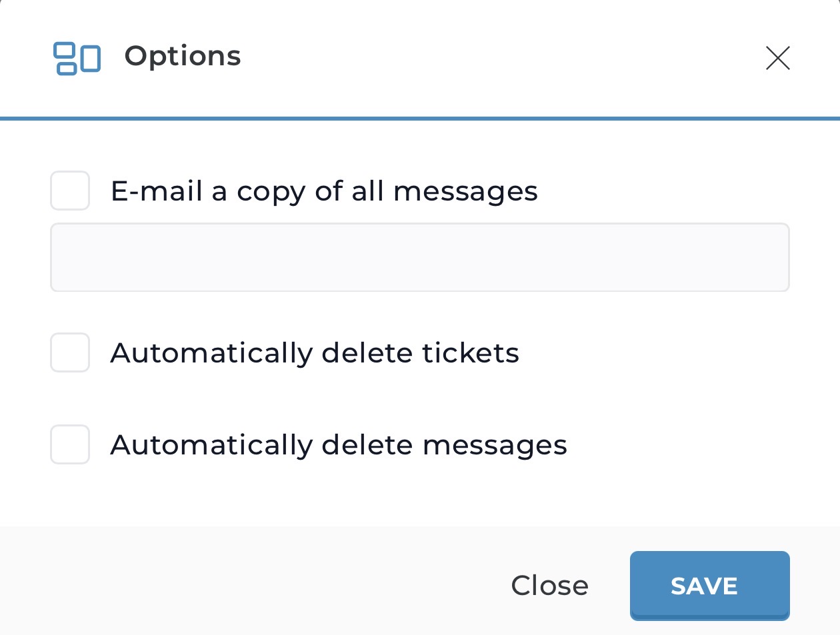Tick the Automatically delete tickets checkbox
The width and height of the screenshot is (840, 635).
click(70, 352)
